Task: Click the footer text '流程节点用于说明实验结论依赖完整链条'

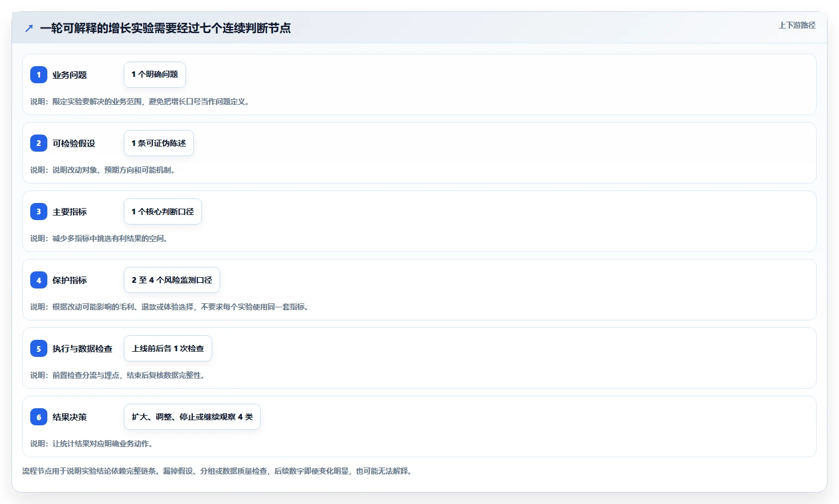Action: (89, 471)
